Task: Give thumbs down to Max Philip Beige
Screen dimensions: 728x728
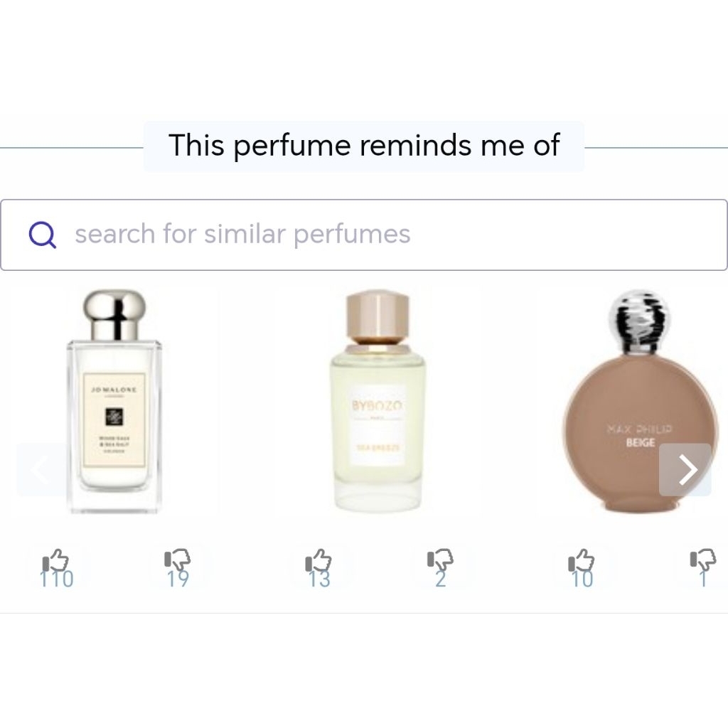Action: click(703, 560)
